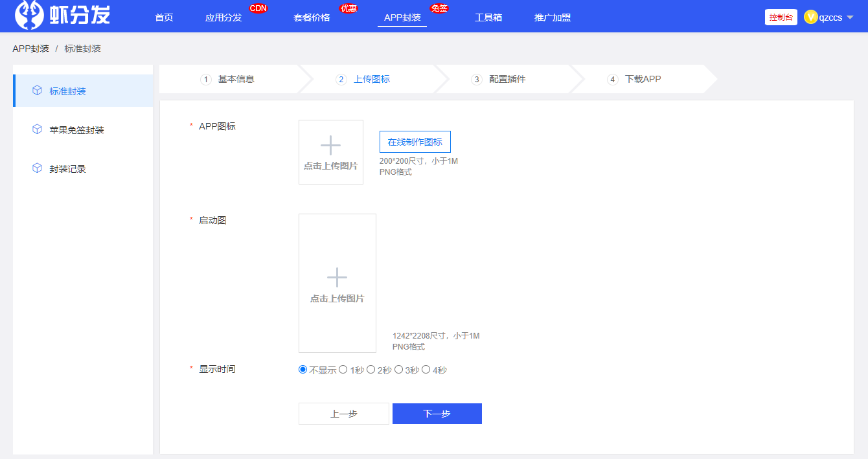Click the 在线制作图标 button
The width and height of the screenshot is (868, 459).
(x=415, y=142)
